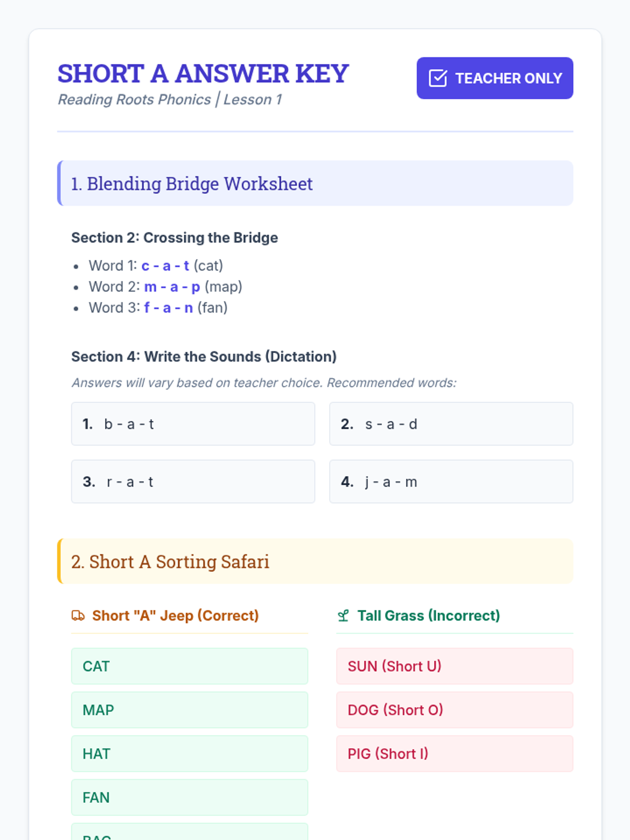Select the DOG (Short O) card
This screenshot has width=630, height=840.
coord(454,710)
